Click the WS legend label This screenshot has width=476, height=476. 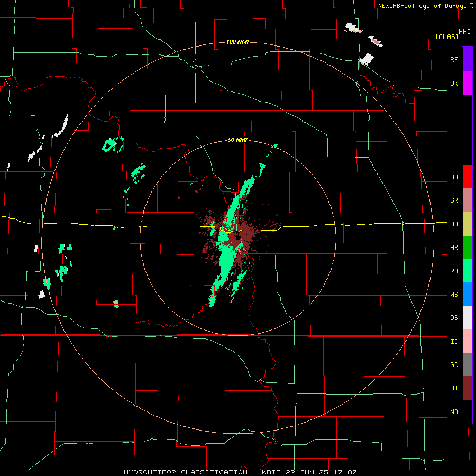coord(454,295)
